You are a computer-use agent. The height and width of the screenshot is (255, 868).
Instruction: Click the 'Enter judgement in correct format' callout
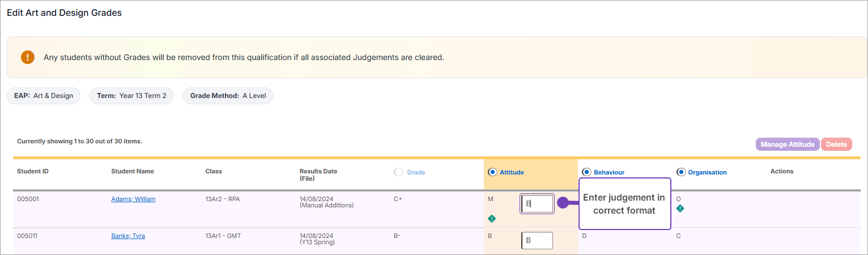click(x=624, y=204)
